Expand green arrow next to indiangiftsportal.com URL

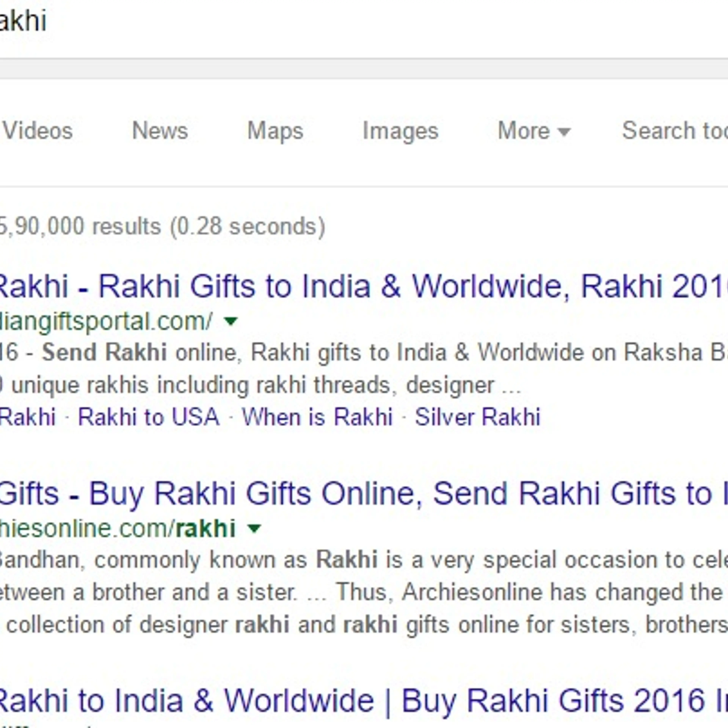(x=231, y=321)
